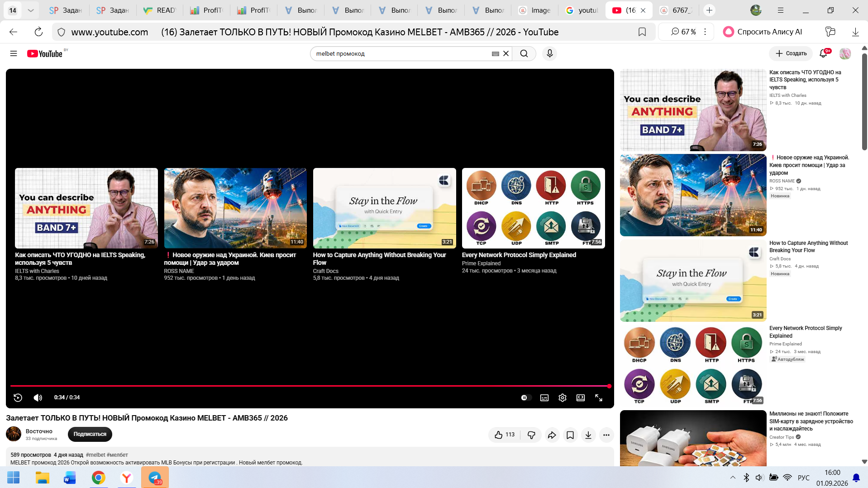Share the video via the arrow icon

(552, 435)
